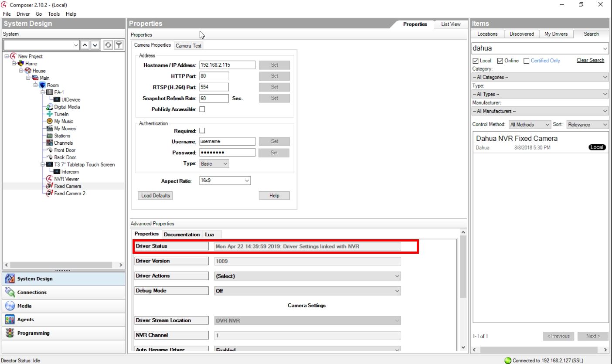Click the NVR Viewer icon
This screenshot has height=364, width=612.
tap(50, 179)
